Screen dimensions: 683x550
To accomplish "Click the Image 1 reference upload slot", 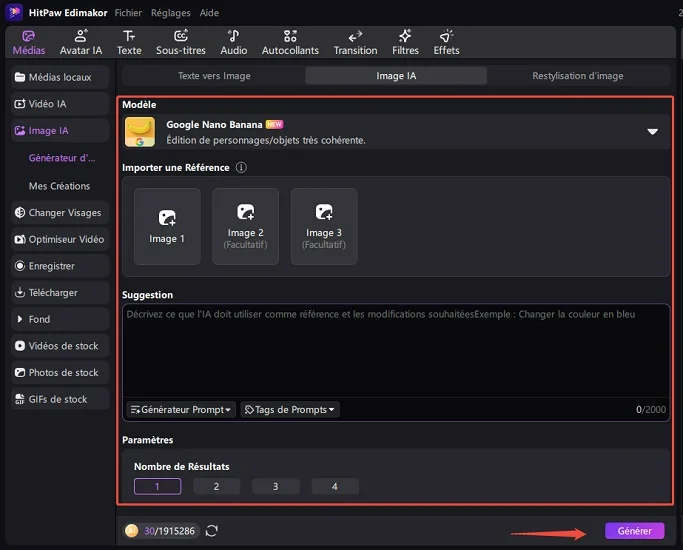I will pyautogui.click(x=167, y=226).
